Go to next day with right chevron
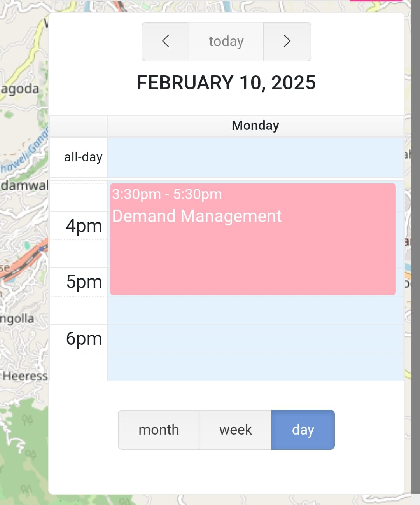The image size is (420, 505). coord(287,41)
